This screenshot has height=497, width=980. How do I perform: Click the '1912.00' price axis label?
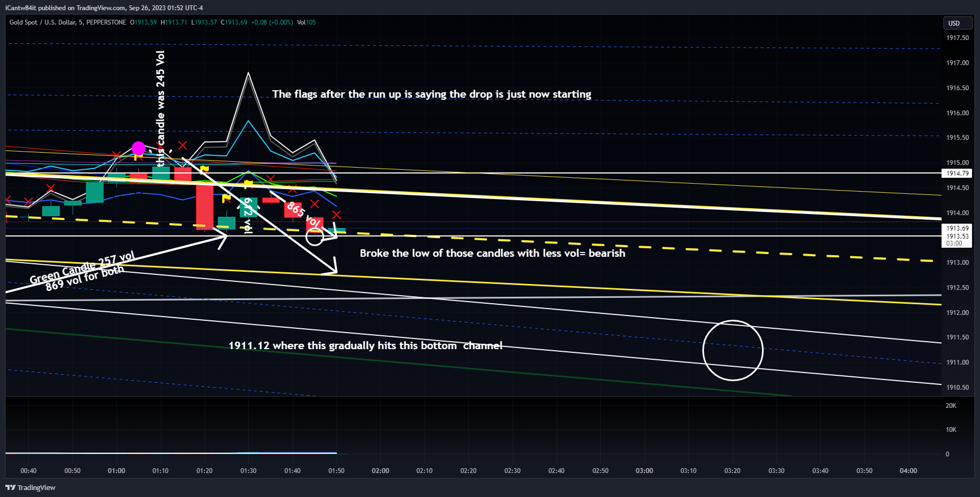pos(957,313)
